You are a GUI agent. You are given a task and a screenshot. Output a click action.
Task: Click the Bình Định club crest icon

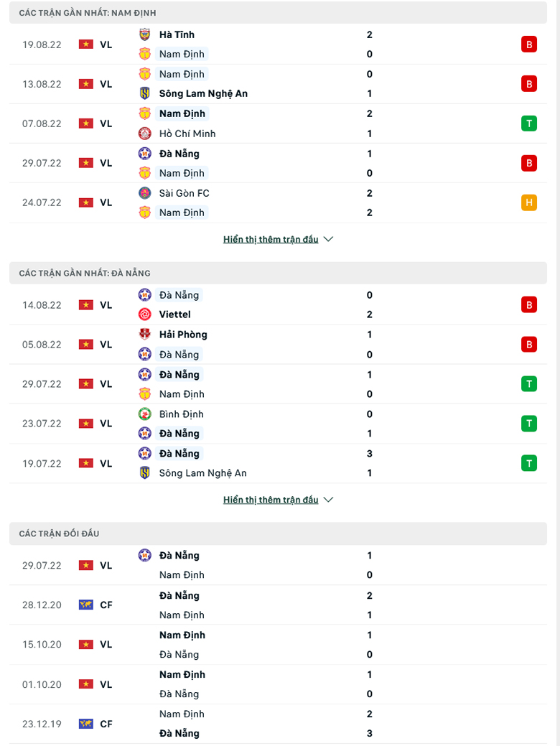[x=144, y=414]
